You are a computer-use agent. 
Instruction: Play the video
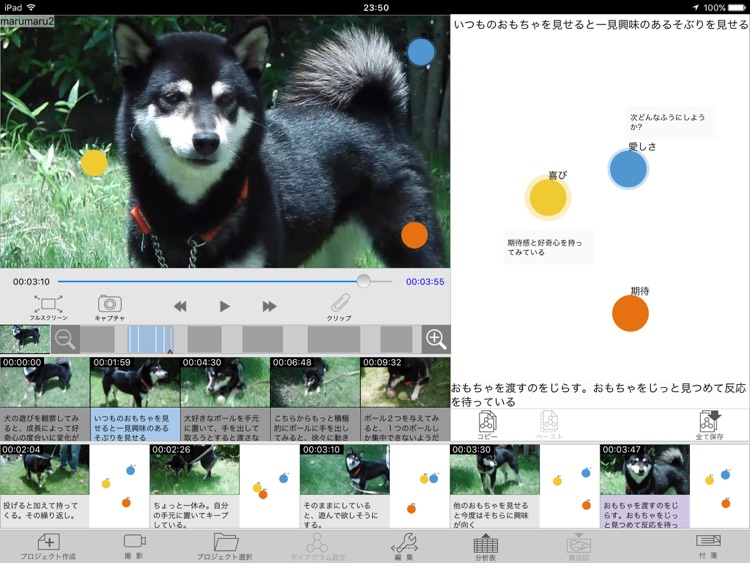[224, 306]
